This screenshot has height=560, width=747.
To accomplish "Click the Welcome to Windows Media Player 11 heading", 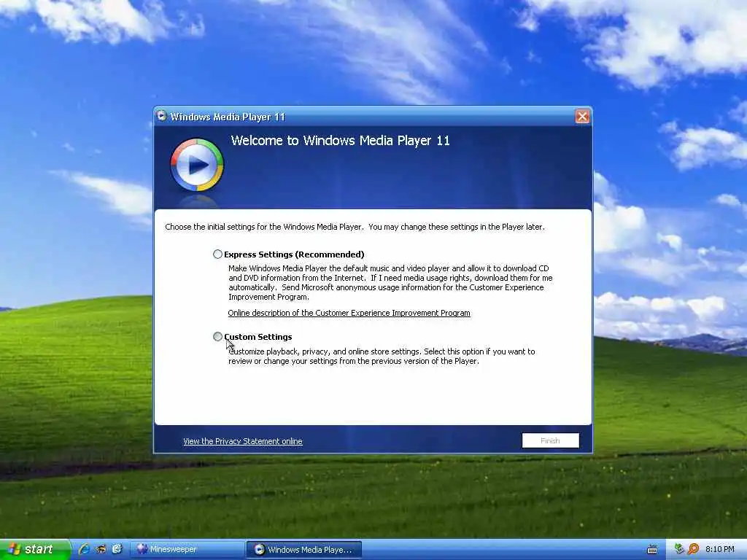I will click(340, 141).
